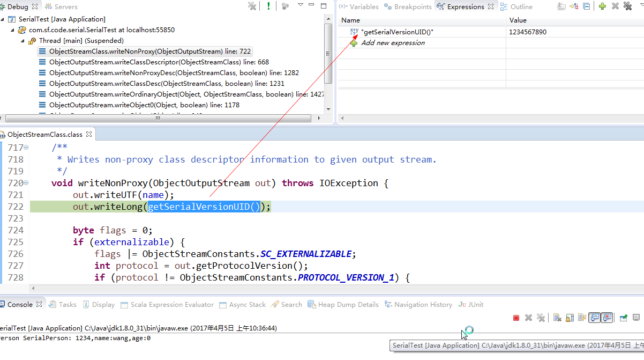The width and height of the screenshot is (644, 360).
Task: Collapse the Thread [main] (Suspended) node
Action: pos(23,41)
